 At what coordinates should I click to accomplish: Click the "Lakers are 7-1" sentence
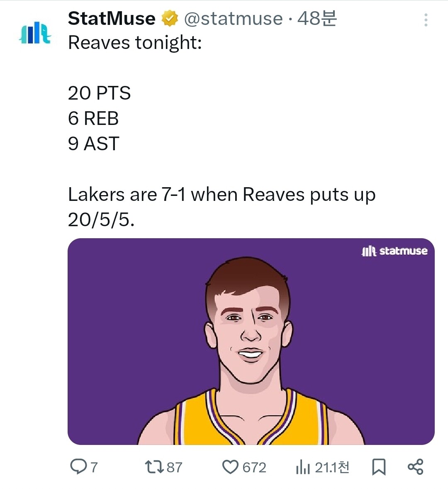point(222,195)
